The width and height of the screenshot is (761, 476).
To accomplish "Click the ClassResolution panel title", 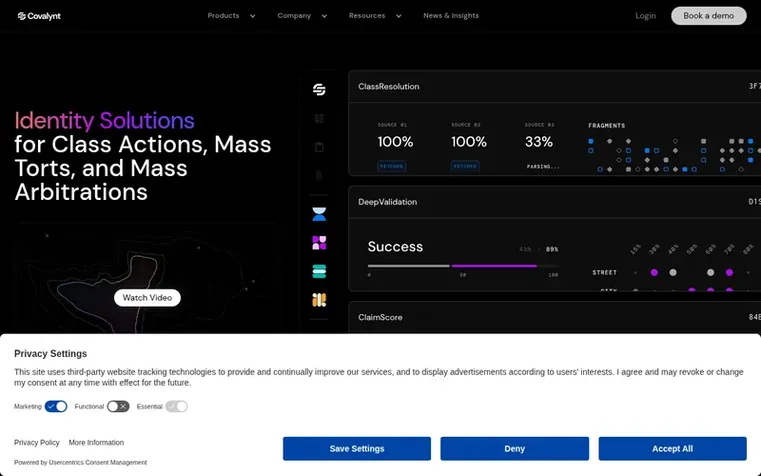I will pyautogui.click(x=389, y=86).
